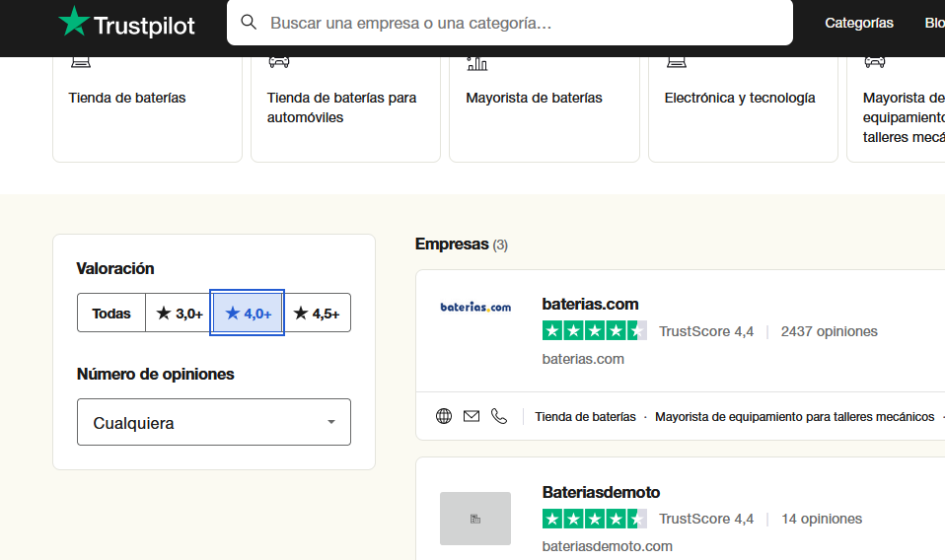Click the '14 opiniones' text
The width and height of the screenshot is (945, 560).
point(822,519)
